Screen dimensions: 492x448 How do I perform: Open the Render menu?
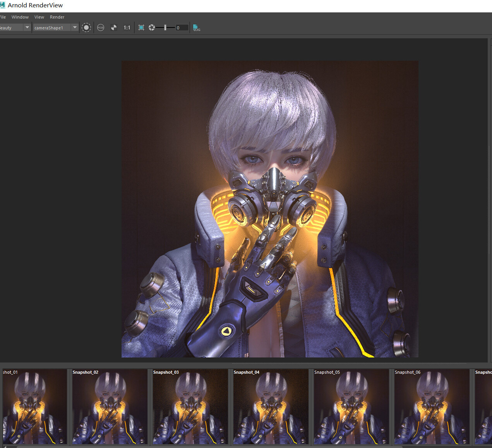[57, 17]
